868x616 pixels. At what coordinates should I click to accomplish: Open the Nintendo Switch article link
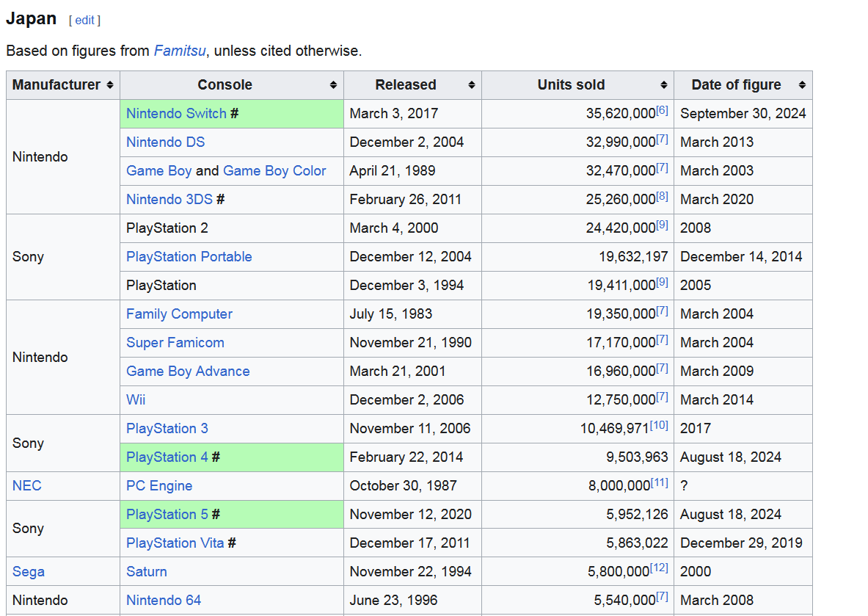point(176,114)
